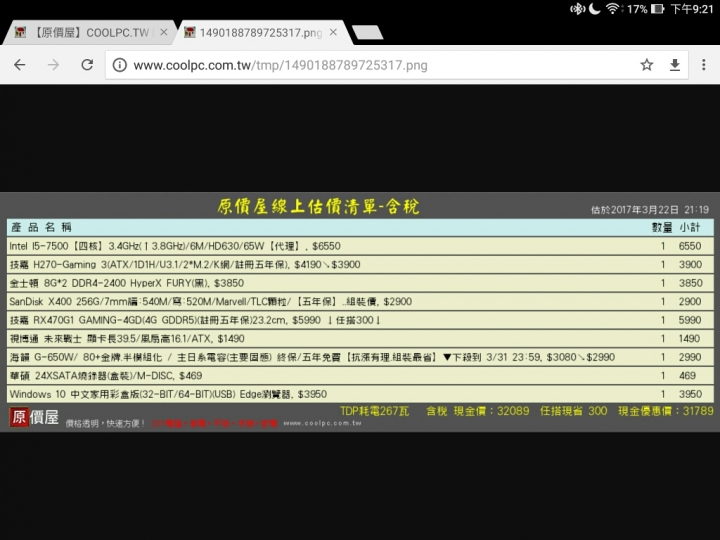This screenshot has height=540, width=720.
Task: Click the 華碩 24XSATA燒錄器 row
Action: 360,376
